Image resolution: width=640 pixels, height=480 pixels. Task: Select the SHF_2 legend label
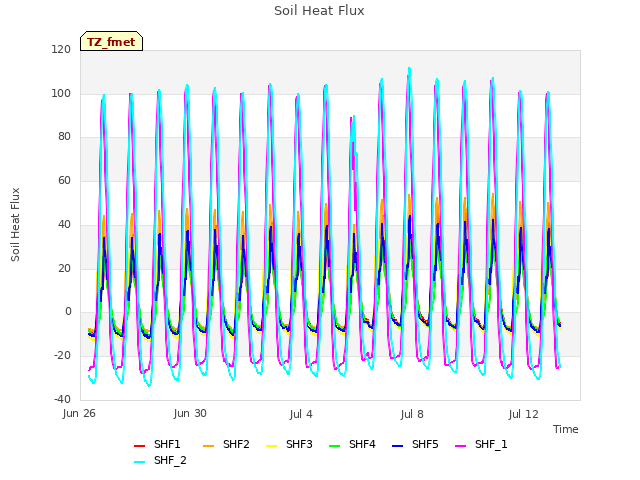click(x=170, y=461)
